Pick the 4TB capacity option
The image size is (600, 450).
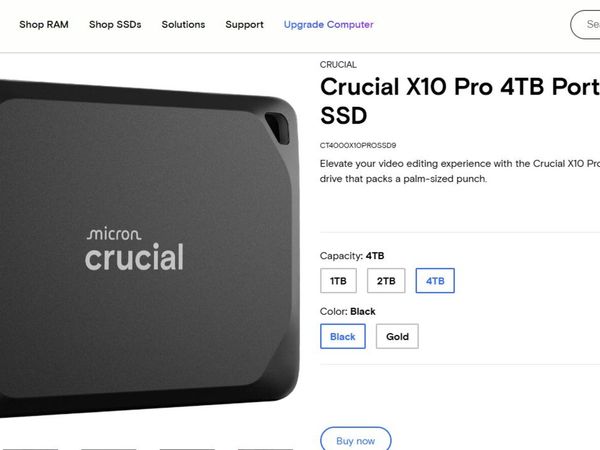[x=435, y=281]
